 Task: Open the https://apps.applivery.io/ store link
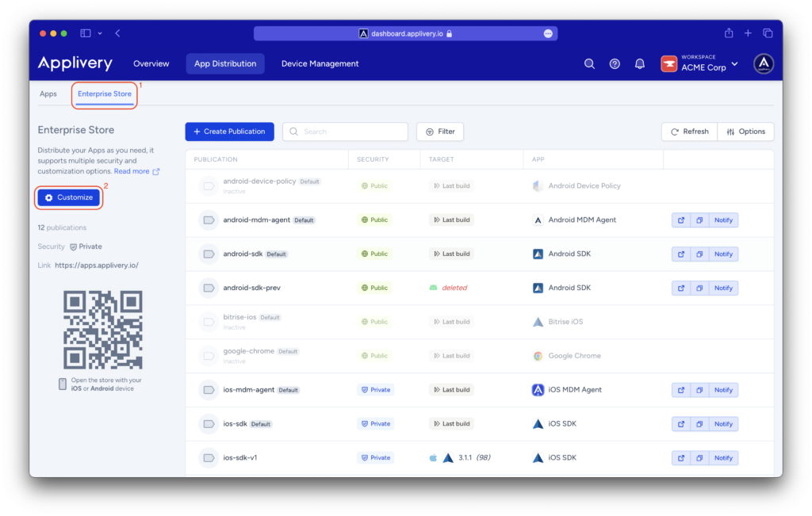coord(96,265)
